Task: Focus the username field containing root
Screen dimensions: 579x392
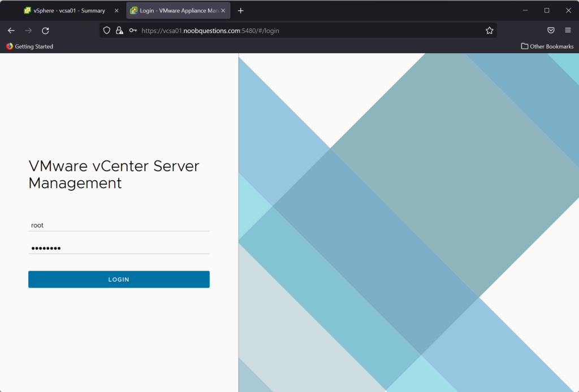Action: (x=119, y=225)
